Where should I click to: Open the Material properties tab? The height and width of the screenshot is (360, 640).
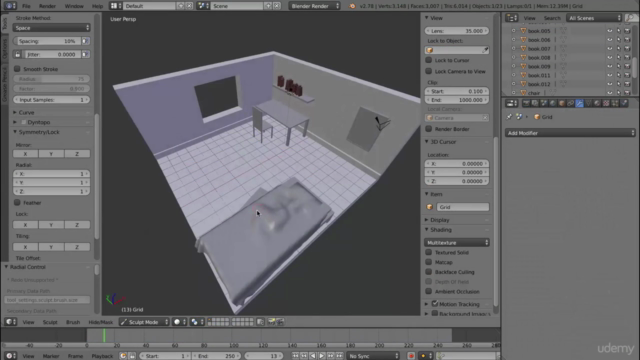pyautogui.click(x=598, y=103)
